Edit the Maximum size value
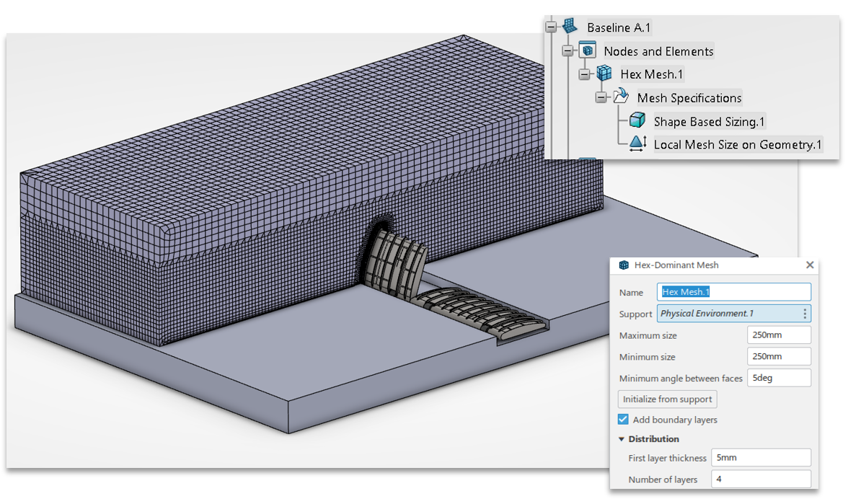Screen dimensions: 848x504 [779, 335]
